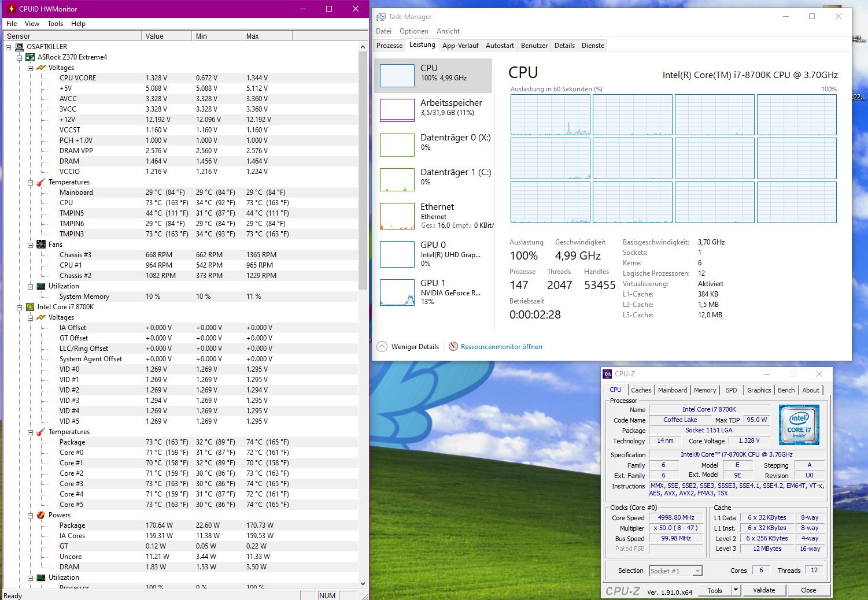The height and width of the screenshot is (600, 868).
Task: Click the HWMonitor scrollbar down arrow
Action: [363, 584]
